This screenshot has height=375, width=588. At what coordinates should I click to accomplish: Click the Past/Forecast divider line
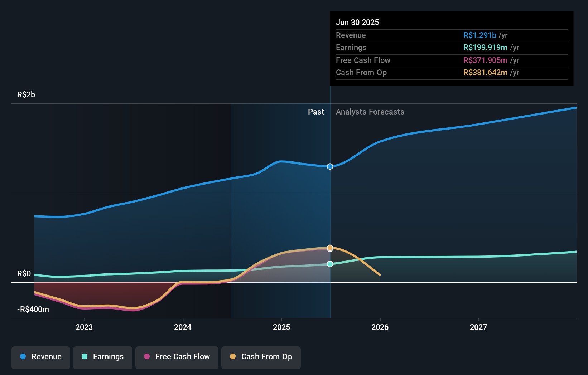[x=330, y=200]
